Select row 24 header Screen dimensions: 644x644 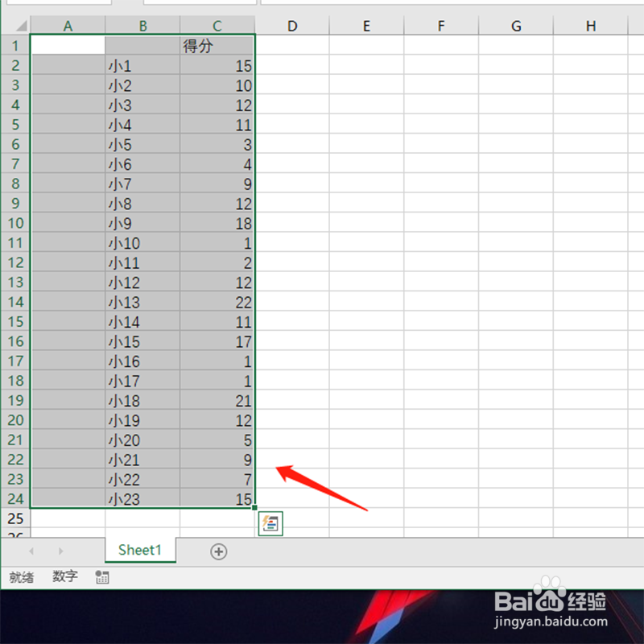pos(15,498)
